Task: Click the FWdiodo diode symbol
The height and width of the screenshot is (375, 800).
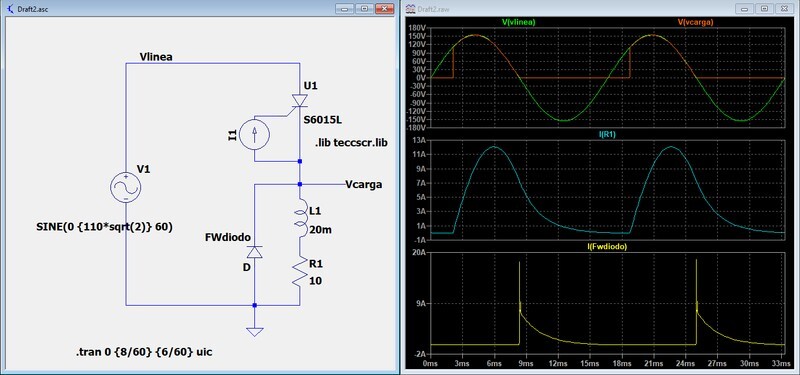Action: tap(255, 252)
